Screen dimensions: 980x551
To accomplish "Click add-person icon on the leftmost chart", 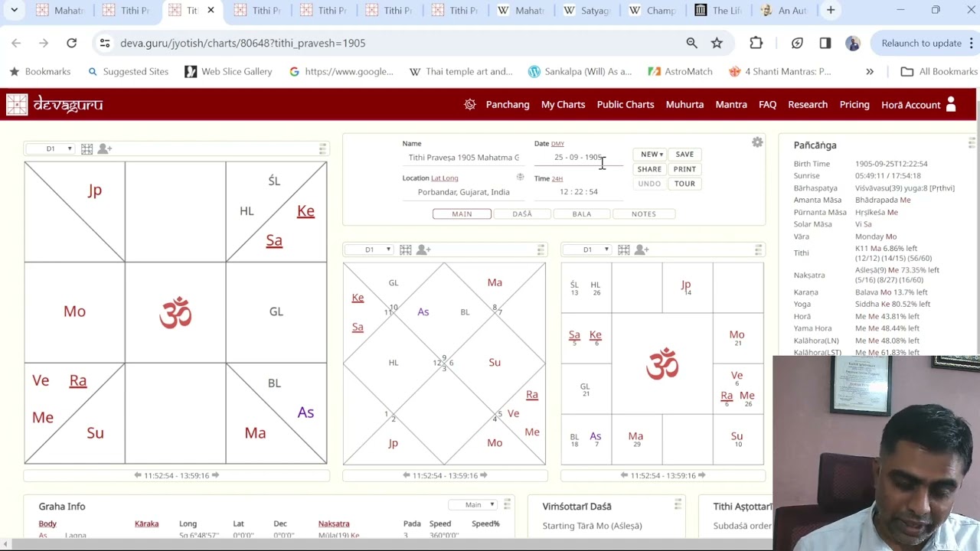I will (105, 148).
